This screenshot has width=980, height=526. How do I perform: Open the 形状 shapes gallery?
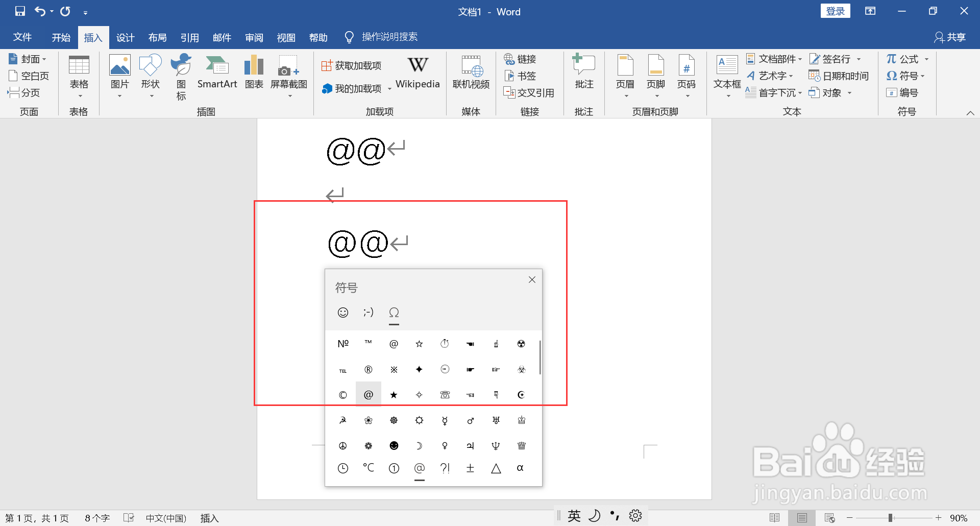coord(150,77)
